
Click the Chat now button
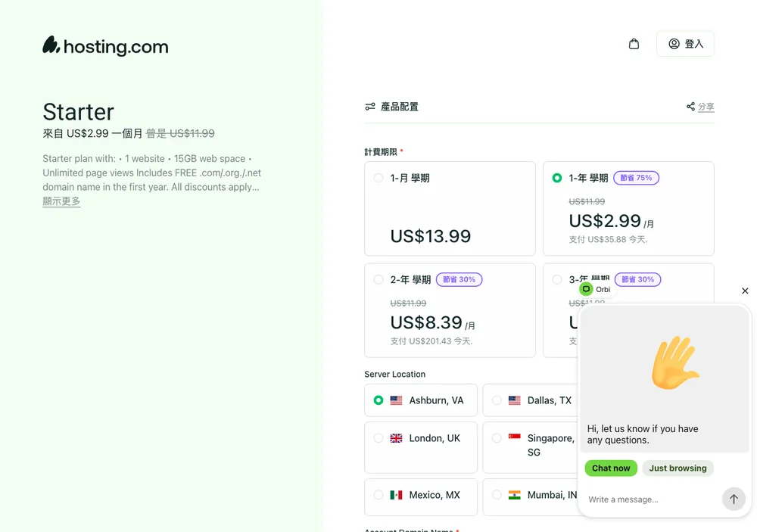[x=611, y=468]
